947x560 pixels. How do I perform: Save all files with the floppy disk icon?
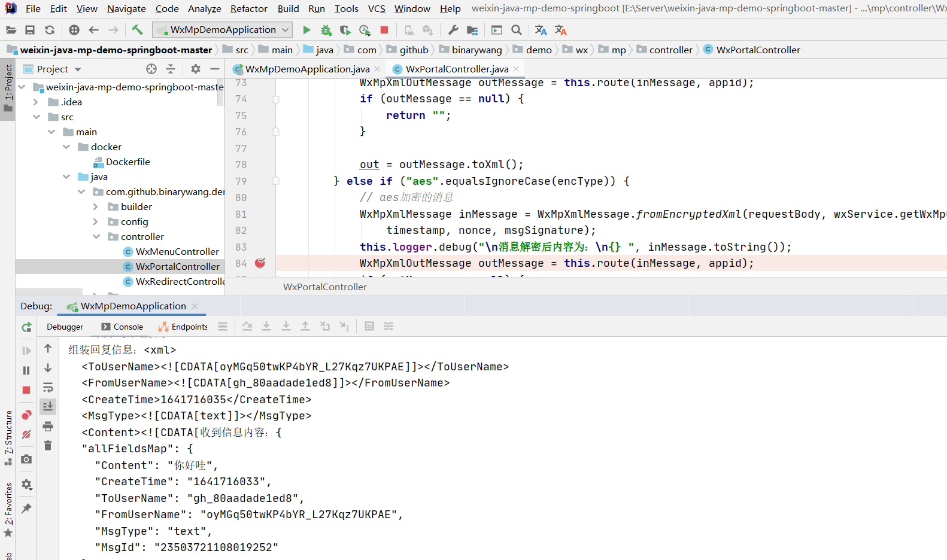30,30
